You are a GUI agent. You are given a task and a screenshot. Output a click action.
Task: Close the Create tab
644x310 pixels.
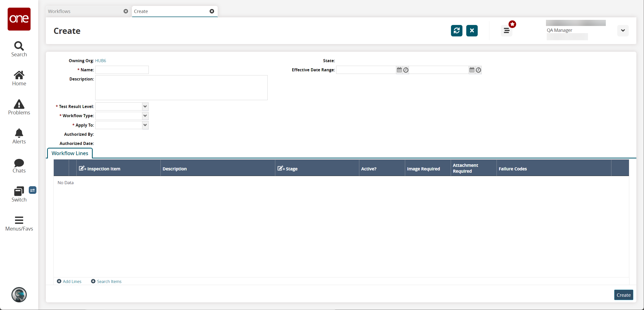212,11
